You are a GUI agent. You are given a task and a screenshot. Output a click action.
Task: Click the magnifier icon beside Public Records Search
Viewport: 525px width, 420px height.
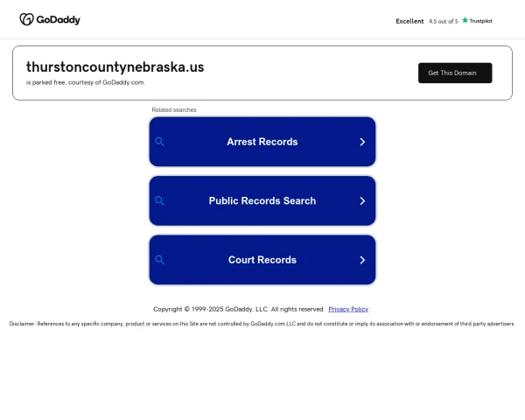pos(160,200)
